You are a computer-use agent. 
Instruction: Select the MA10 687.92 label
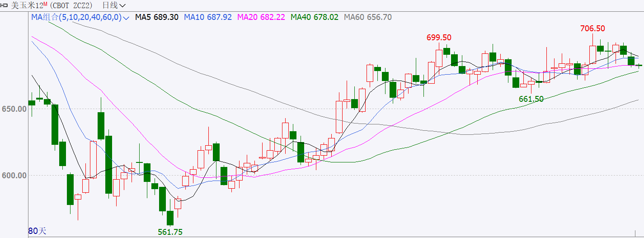tap(208, 17)
